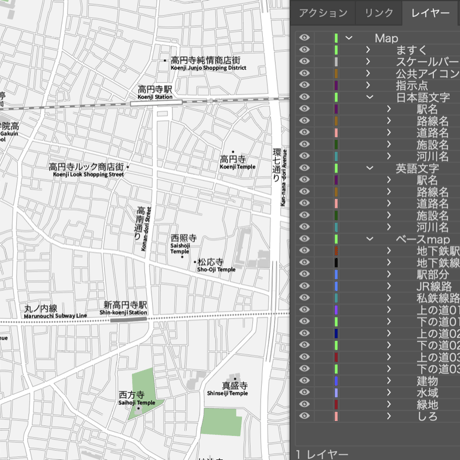Screen dimensions: 460x460
Task: Expand the 建物 layer chevron
Action: click(389, 381)
